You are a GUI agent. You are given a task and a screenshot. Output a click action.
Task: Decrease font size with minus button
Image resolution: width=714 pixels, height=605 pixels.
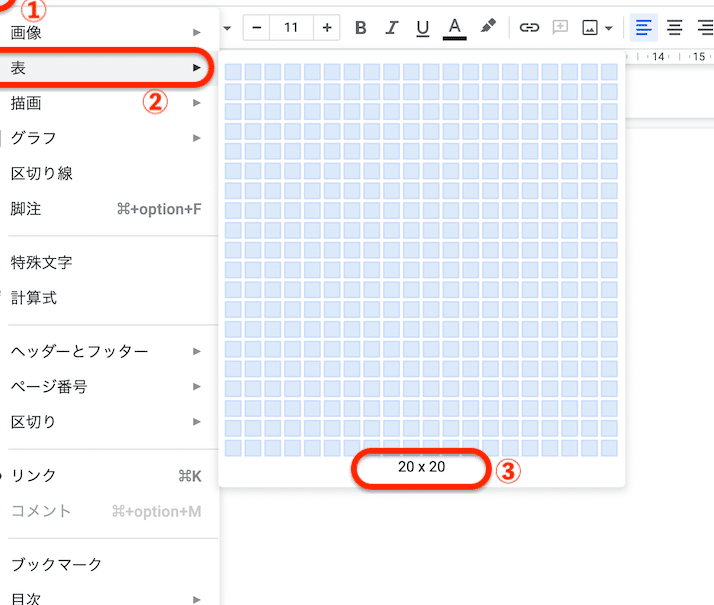tap(256, 28)
